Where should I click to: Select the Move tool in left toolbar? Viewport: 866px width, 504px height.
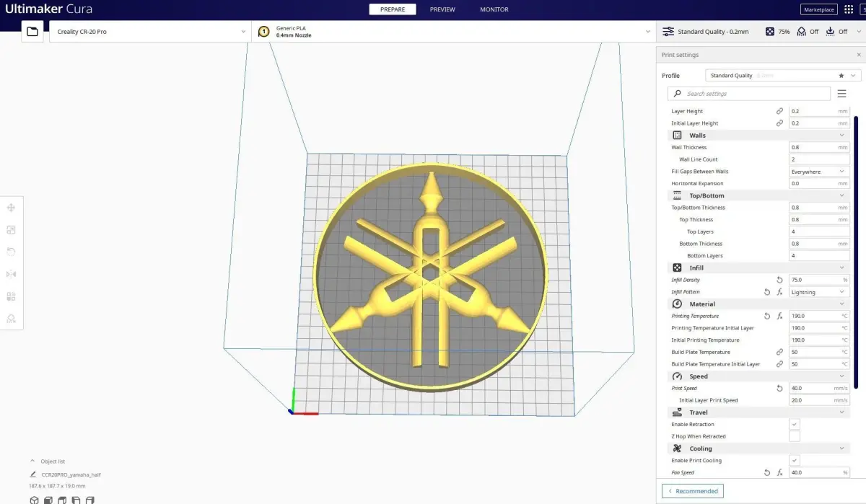pyautogui.click(x=12, y=208)
